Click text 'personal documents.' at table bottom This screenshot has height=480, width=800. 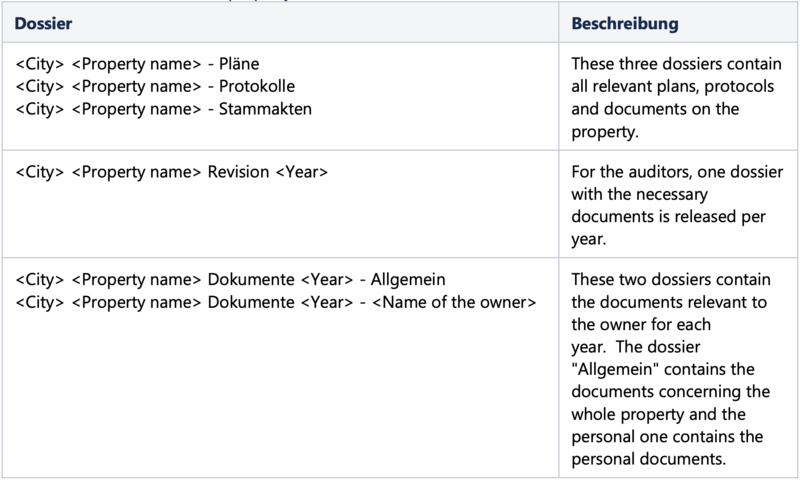pos(648,459)
